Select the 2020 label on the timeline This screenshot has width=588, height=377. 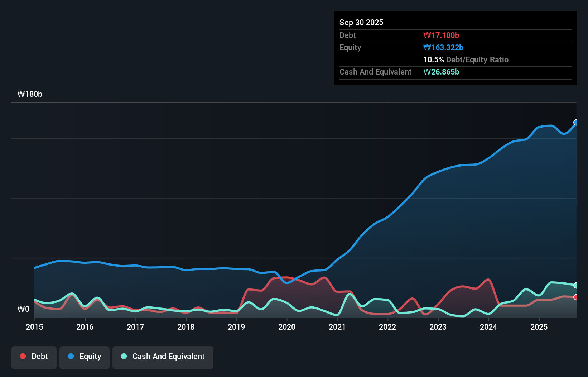coord(287,327)
